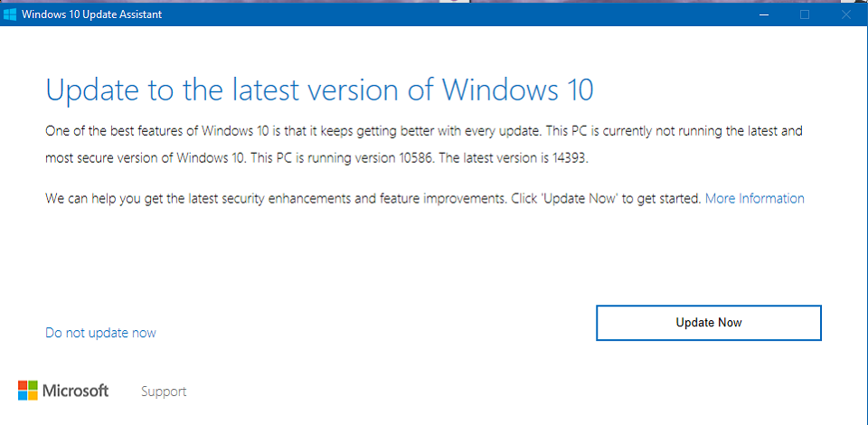The height and width of the screenshot is (425, 868).
Task: Click the 'Windows 10 Update Assistant' title text
Action: [91, 14]
